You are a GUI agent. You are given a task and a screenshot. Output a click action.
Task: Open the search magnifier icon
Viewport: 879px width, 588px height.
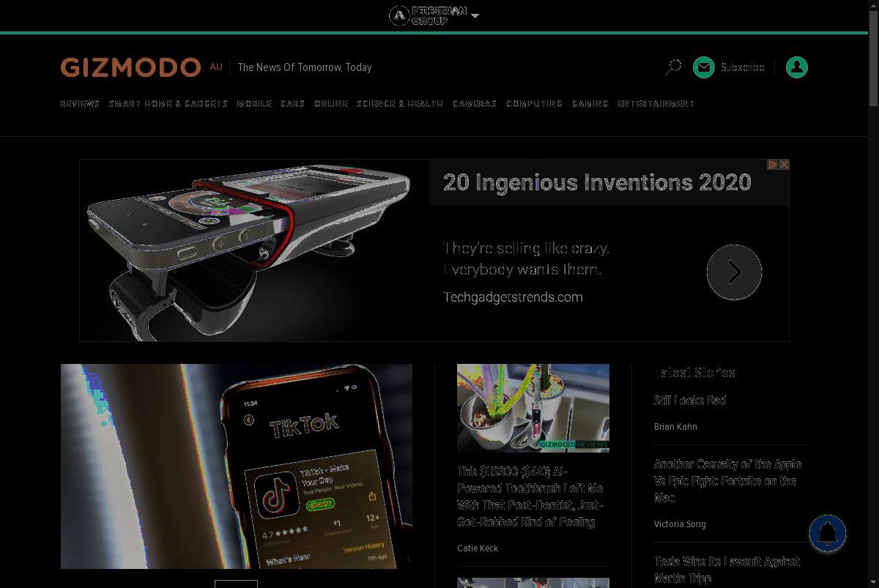pyautogui.click(x=672, y=67)
